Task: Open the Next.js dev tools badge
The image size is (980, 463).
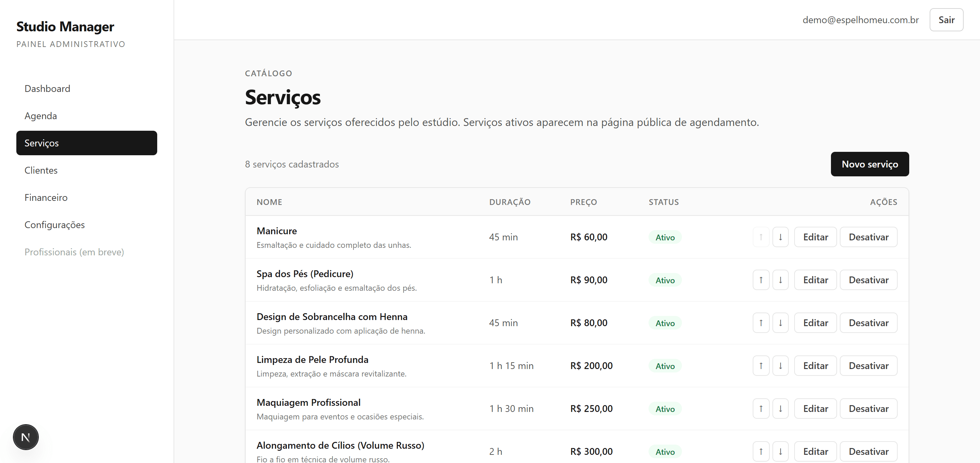Action: 26,437
